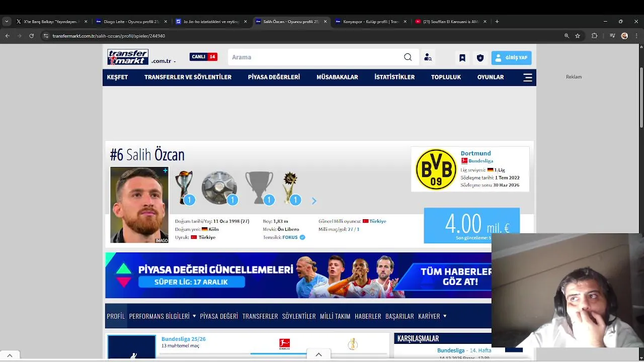
Task: Click the 27 / 1 national matches link
Action: [x=354, y=229]
